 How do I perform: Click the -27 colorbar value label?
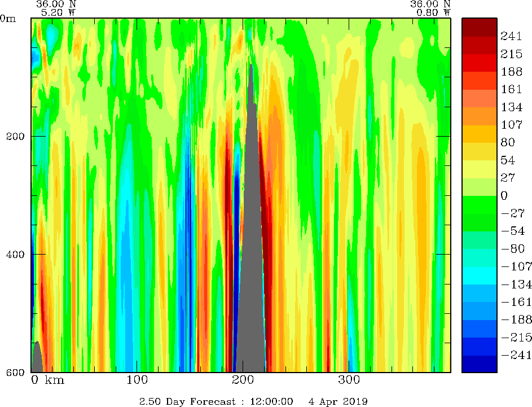[x=513, y=213]
